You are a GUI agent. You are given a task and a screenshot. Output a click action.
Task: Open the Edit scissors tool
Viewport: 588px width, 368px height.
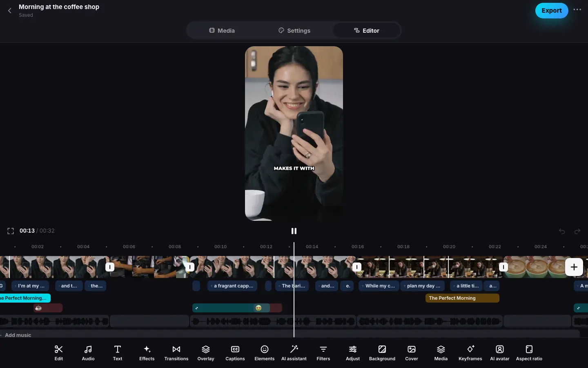[x=59, y=353]
